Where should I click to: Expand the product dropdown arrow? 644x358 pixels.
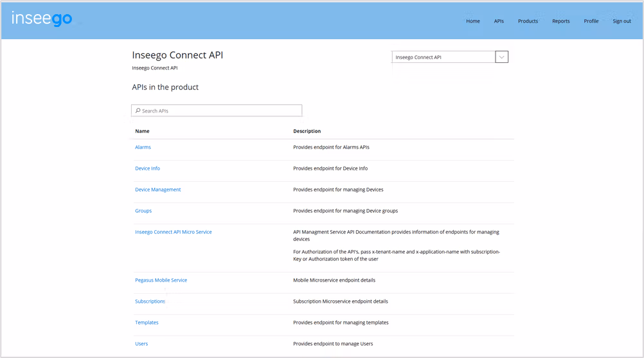coord(501,57)
